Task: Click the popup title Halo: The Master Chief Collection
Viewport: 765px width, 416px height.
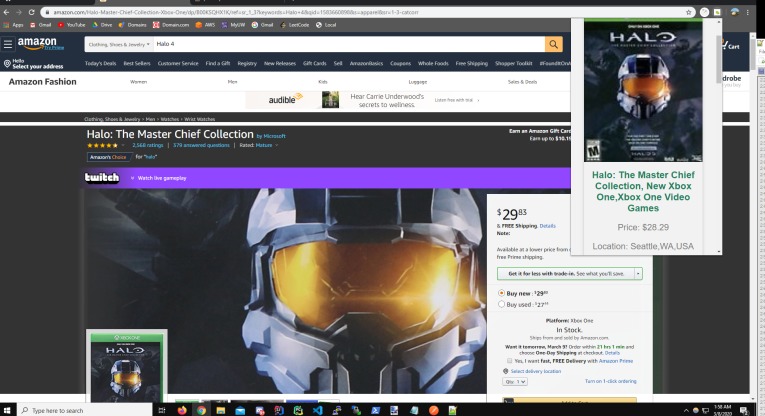Action: click(x=643, y=191)
